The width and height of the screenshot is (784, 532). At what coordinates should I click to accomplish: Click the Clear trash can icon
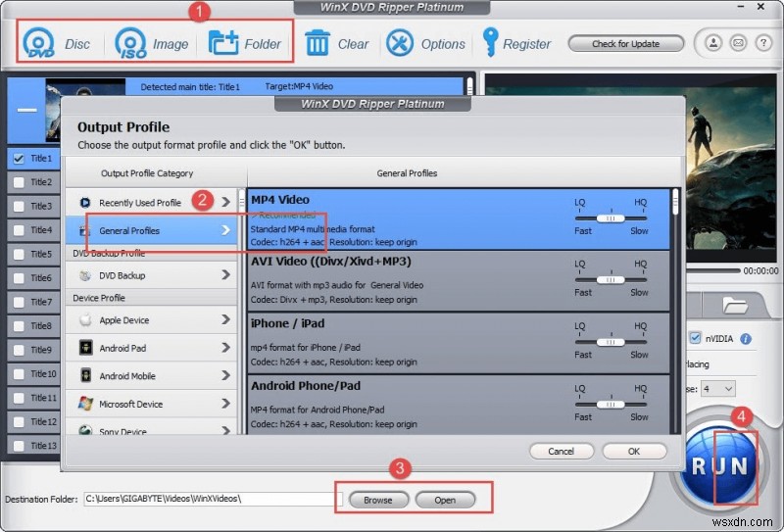pos(318,42)
